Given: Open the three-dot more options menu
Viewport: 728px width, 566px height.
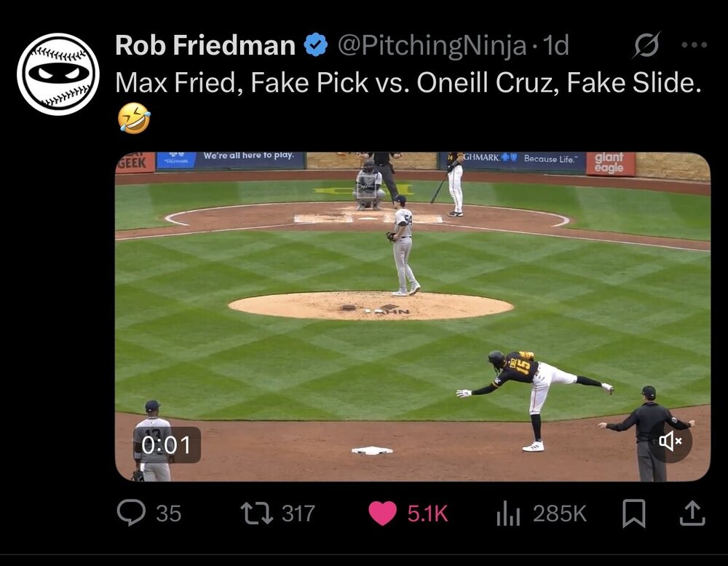Looking at the screenshot, I should coord(694,46).
